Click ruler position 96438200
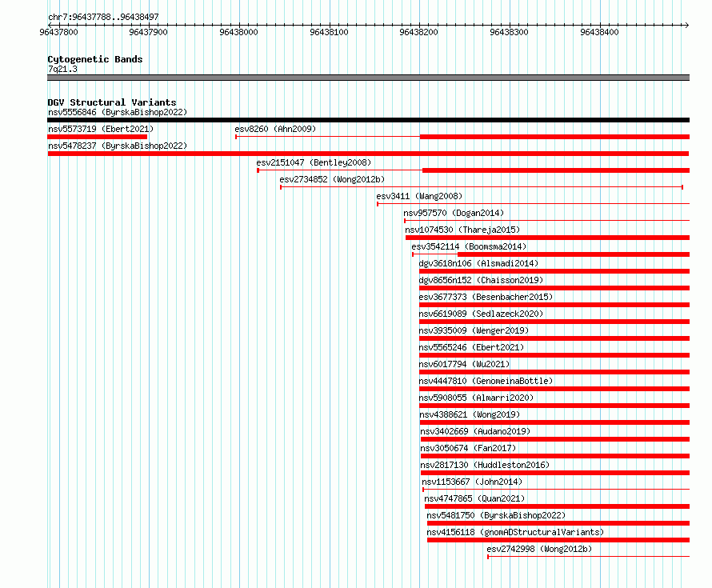The image size is (712, 588). click(418, 32)
